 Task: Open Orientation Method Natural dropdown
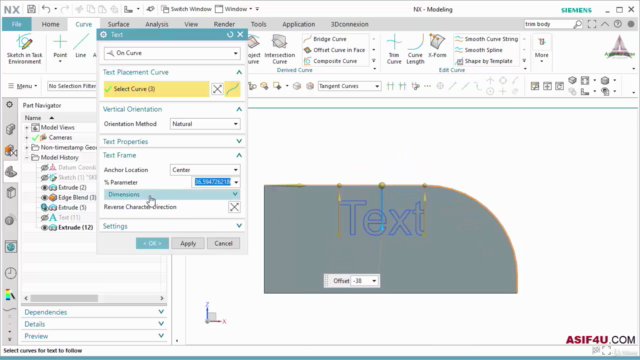(205, 124)
